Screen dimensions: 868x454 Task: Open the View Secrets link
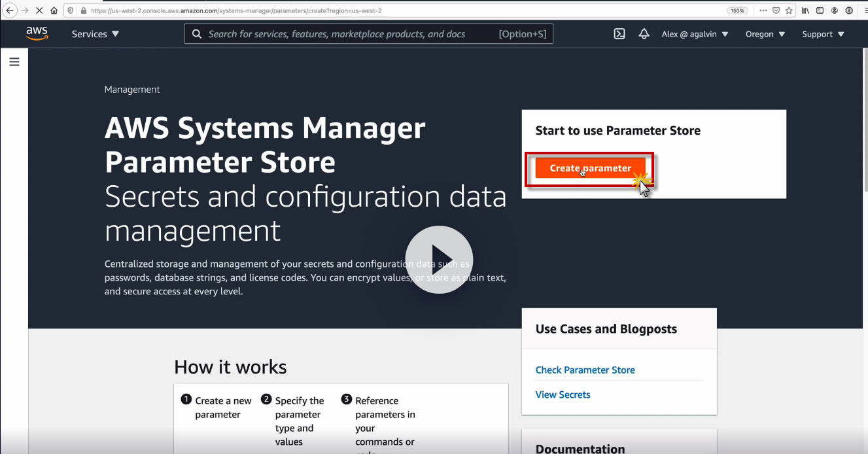(563, 394)
